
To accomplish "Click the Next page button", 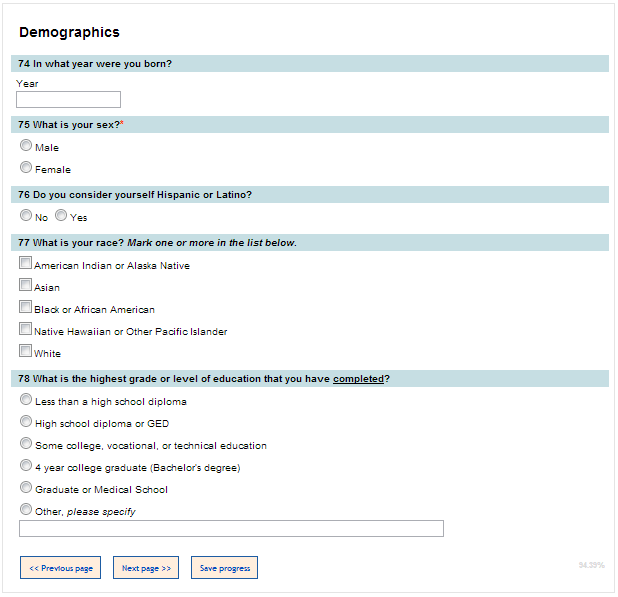I will [146, 568].
